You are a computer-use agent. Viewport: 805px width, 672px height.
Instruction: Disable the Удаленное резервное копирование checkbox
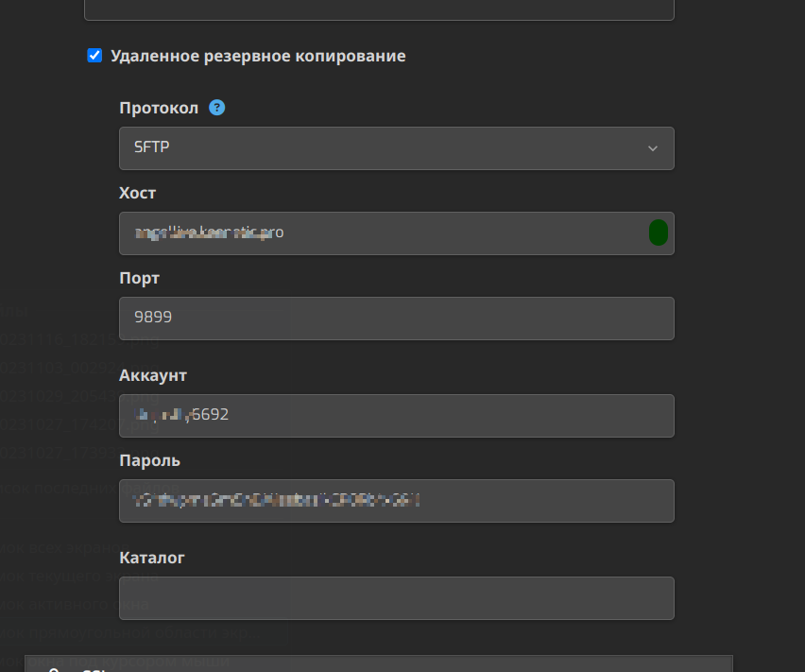tap(94, 56)
